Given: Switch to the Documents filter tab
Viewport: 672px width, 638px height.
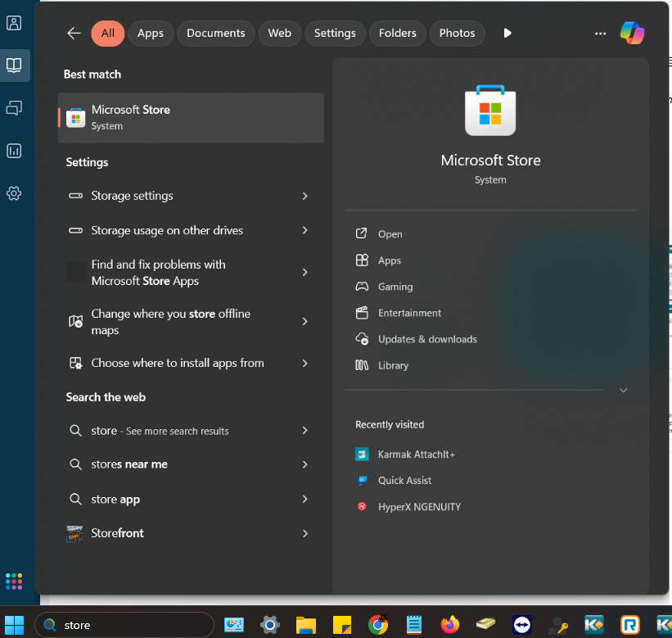Looking at the screenshot, I should click(215, 33).
